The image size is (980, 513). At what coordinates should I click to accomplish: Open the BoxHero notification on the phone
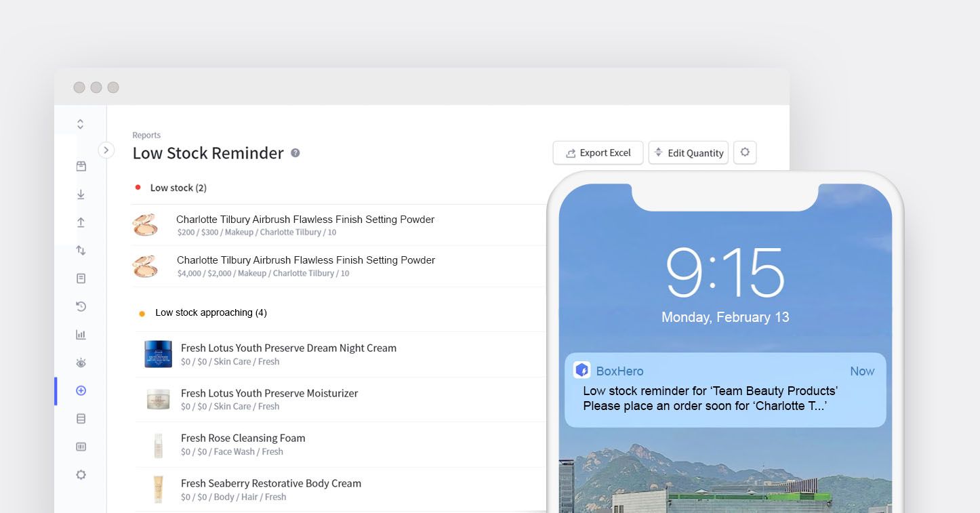click(724, 390)
